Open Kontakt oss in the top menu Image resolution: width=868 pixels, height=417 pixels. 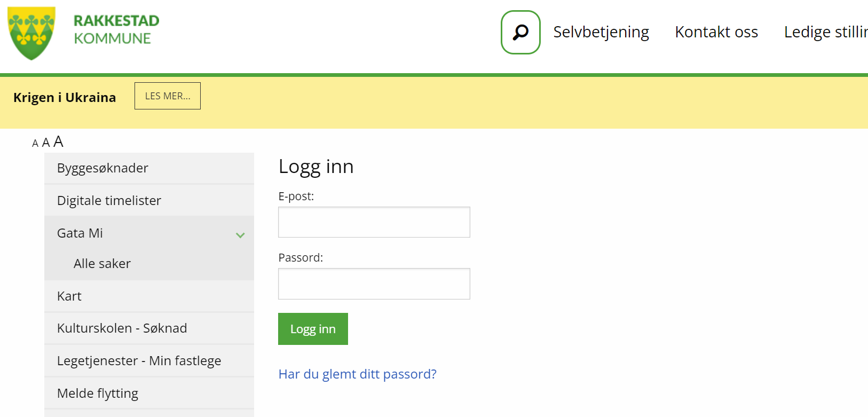(716, 32)
